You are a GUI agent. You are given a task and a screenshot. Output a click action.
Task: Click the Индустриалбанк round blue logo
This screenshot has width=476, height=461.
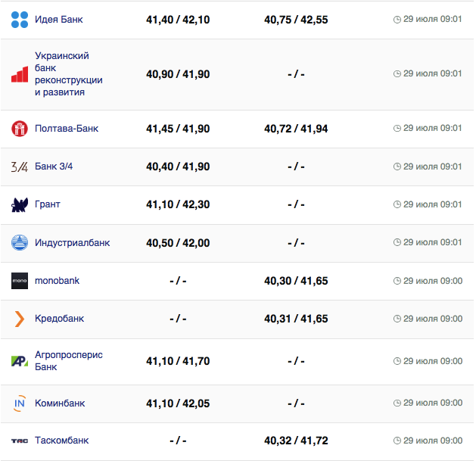click(x=20, y=243)
